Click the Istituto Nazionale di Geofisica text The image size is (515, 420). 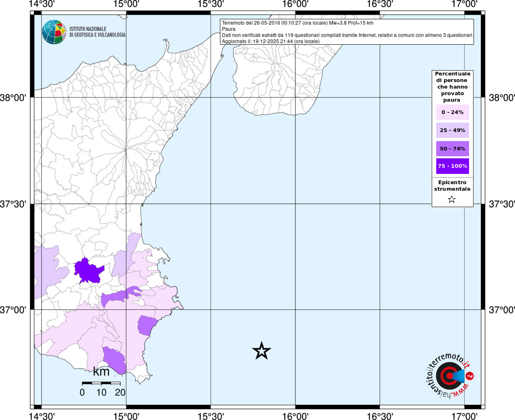point(97,32)
